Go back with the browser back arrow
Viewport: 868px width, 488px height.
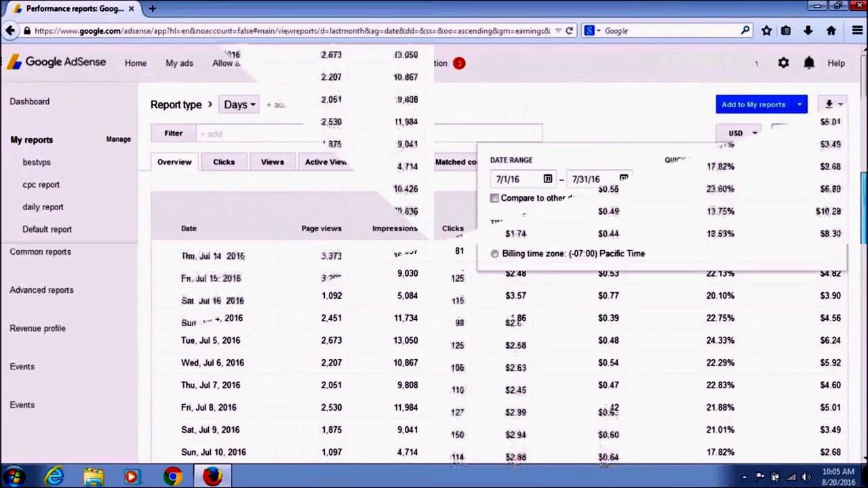pyautogui.click(x=10, y=30)
